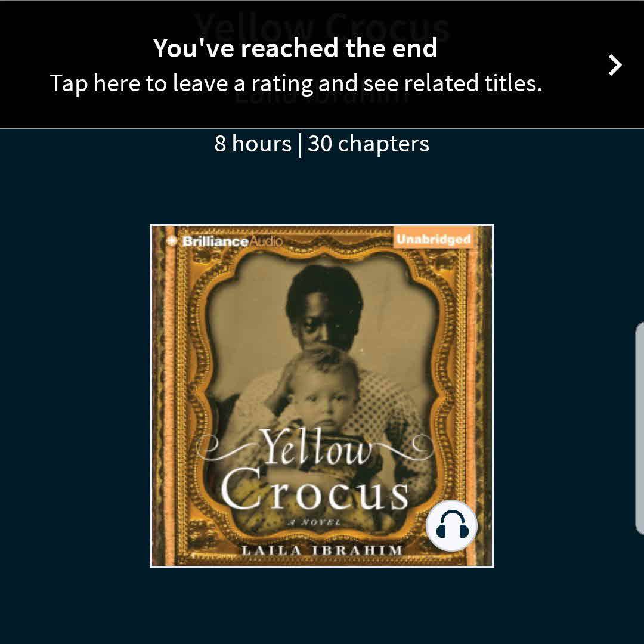This screenshot has width=644, height=644.
Task: Click the Laila Ibrahim author name on cover
Action: (x=322, y=550)
